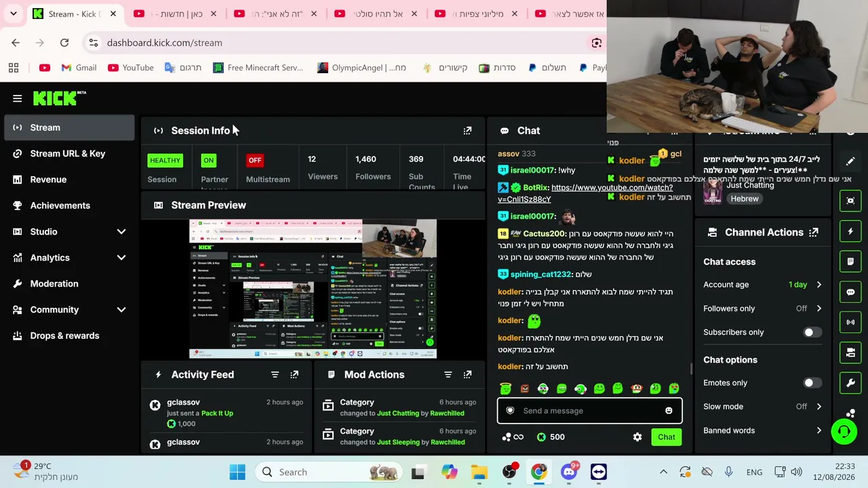Screen dimensions: 868x488
Task: Show hidden system tray icons
Action: pos(663,472)
